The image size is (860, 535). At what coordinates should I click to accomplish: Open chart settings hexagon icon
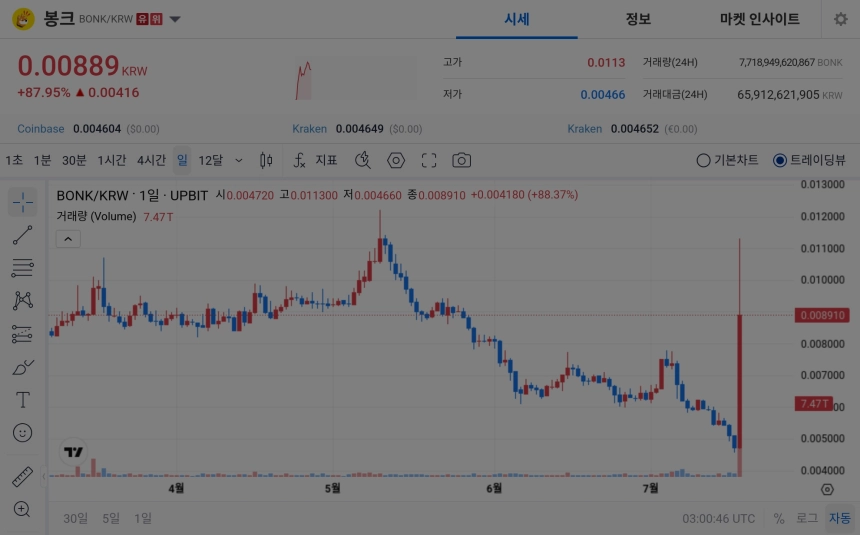[x=395, y=160]
